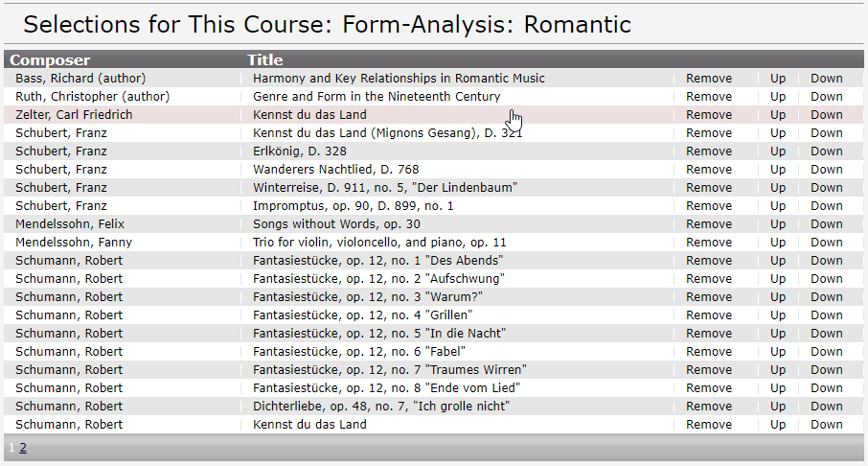Viewport: 868px width, 466px height.
Task: Remove Fantasiestücke no. 1 "Des Abends"
Action: [x=709, y=261]
